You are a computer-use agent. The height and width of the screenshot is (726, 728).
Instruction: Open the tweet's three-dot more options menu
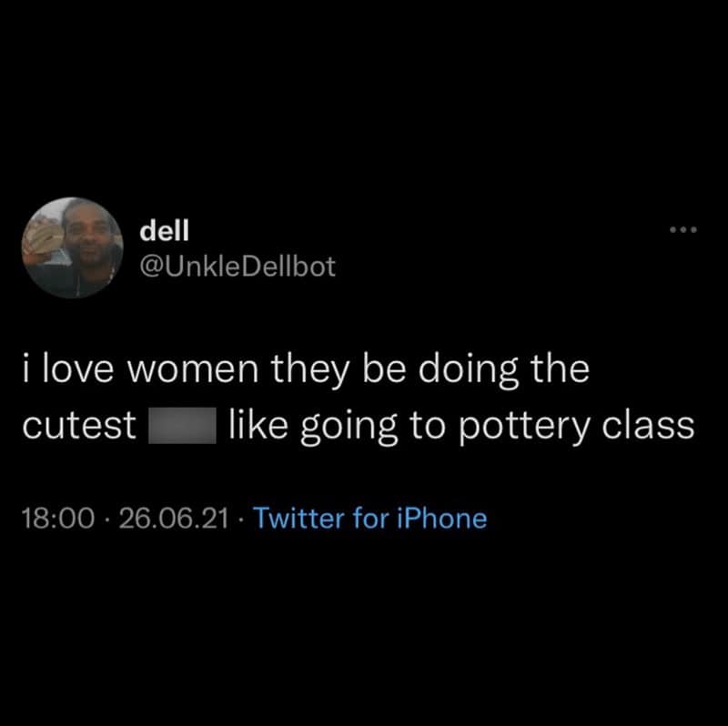(682, 230)
